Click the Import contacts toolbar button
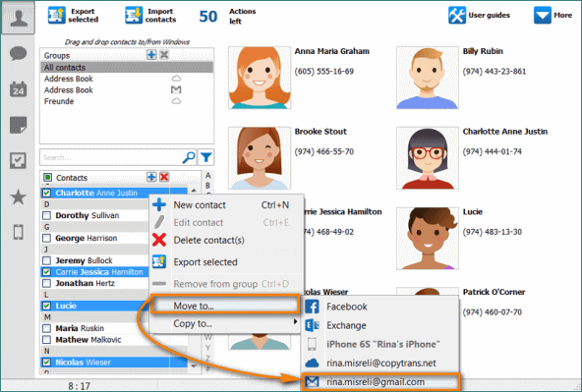 point(150,16)
